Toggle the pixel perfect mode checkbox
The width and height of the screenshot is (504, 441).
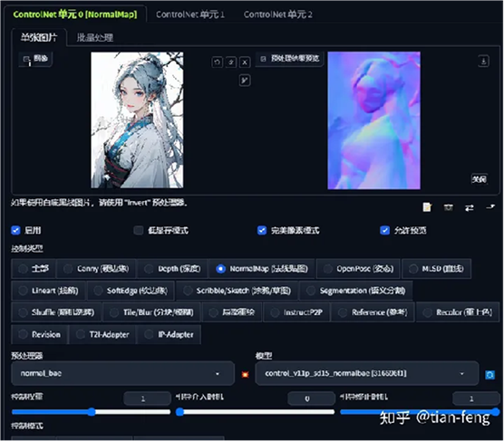click(262, 230)
